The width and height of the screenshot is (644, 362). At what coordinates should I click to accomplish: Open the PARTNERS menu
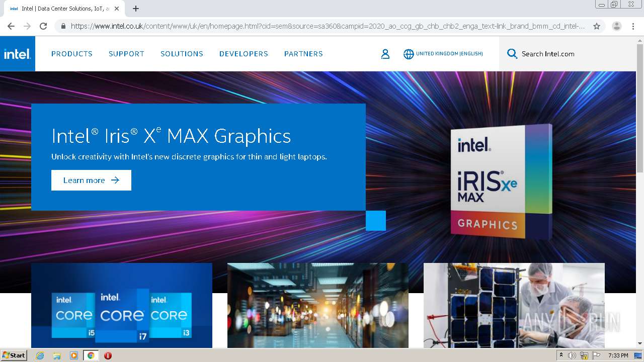(303, 54)
